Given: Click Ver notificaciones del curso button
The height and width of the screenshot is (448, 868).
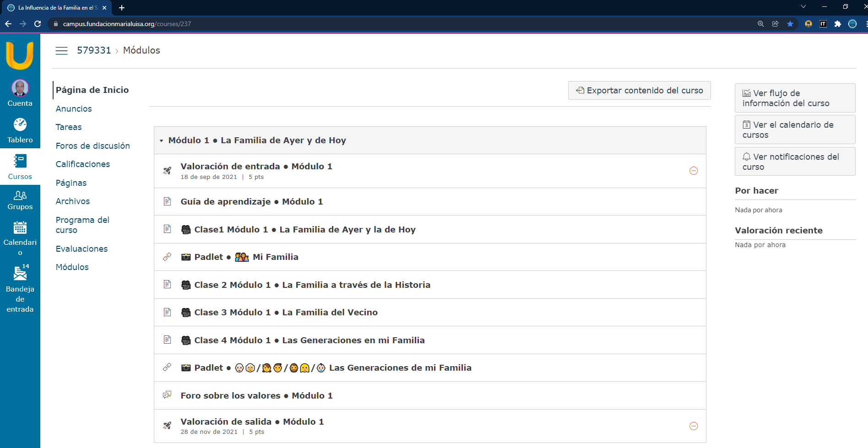Looking at the screenshot, I should point(794,162).
